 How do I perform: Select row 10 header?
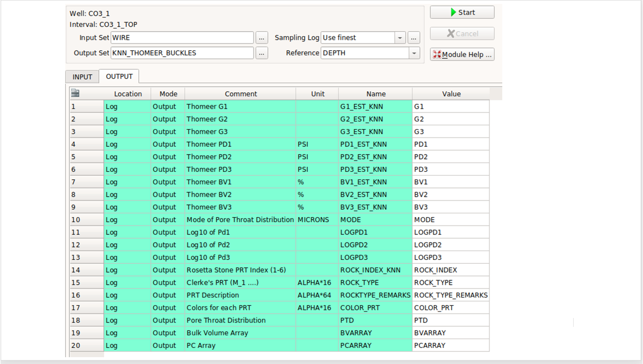[87, 220]
